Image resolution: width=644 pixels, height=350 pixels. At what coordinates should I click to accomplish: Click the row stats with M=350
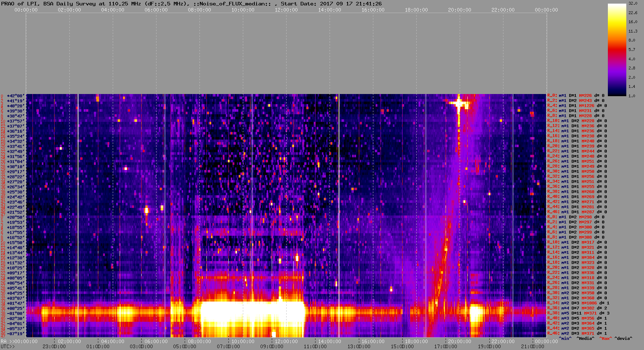coord(577,293)
